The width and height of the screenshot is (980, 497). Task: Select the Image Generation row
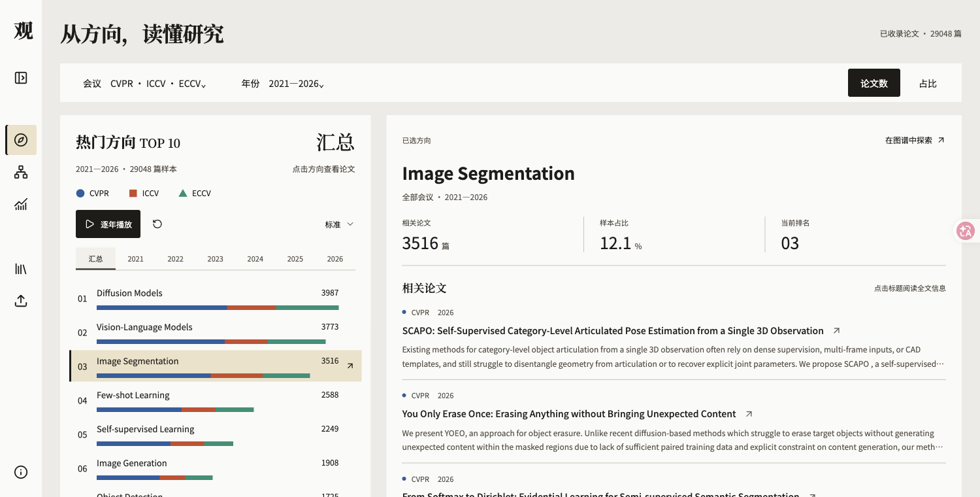coord(216,468)
